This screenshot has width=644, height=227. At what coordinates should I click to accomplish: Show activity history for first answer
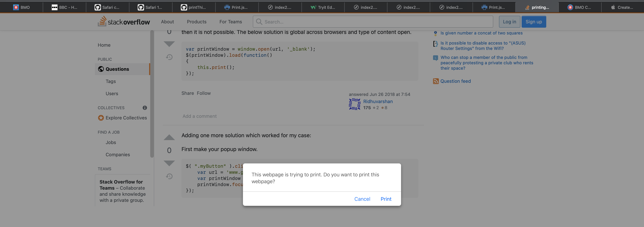[x=169, y=57]
